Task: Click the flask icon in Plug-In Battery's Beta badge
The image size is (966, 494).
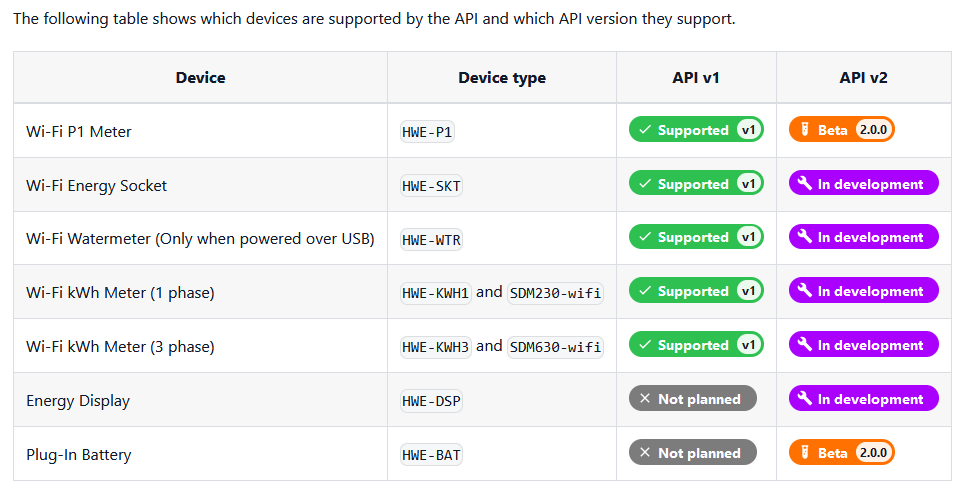Action: [804, 452]
